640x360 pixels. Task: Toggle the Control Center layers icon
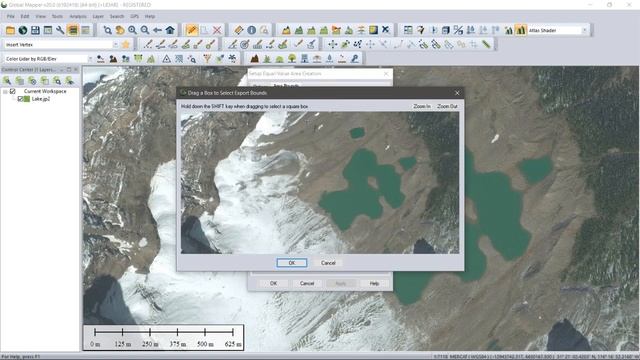pos(73,30)
